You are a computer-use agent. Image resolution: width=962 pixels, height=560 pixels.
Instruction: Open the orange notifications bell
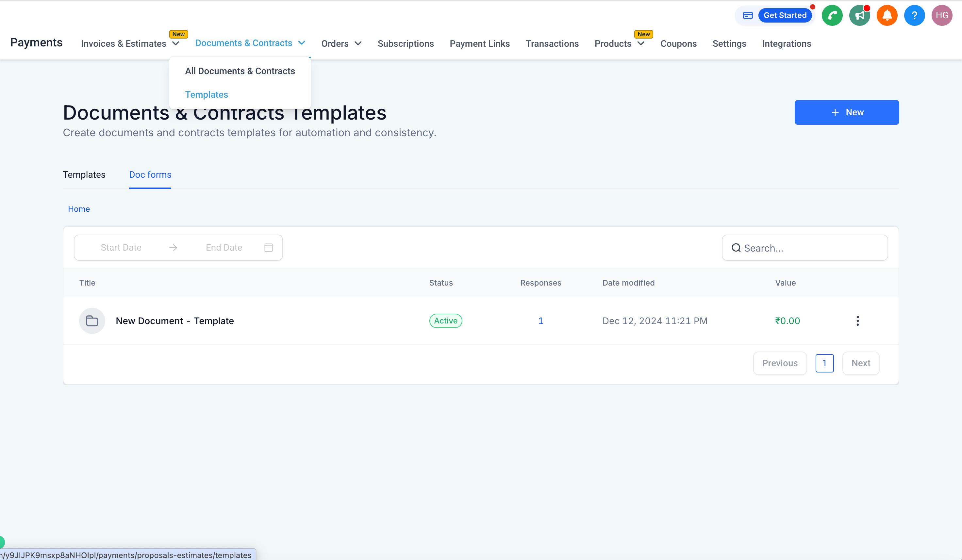[x=887, y=15]
